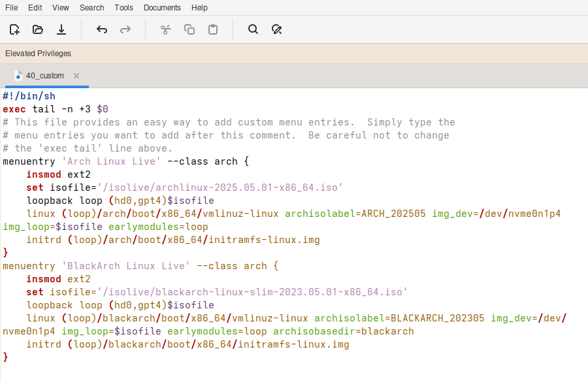Click 'img_dev=/dev/nvme0n1p4' in Arch entry
This screenshot has height=392, width=588.
point(497,214)
